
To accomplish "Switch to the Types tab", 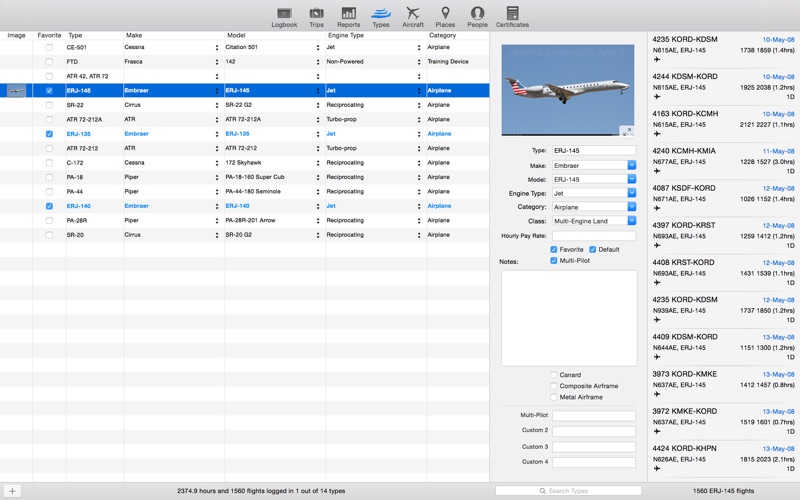I will click(380, 15).
